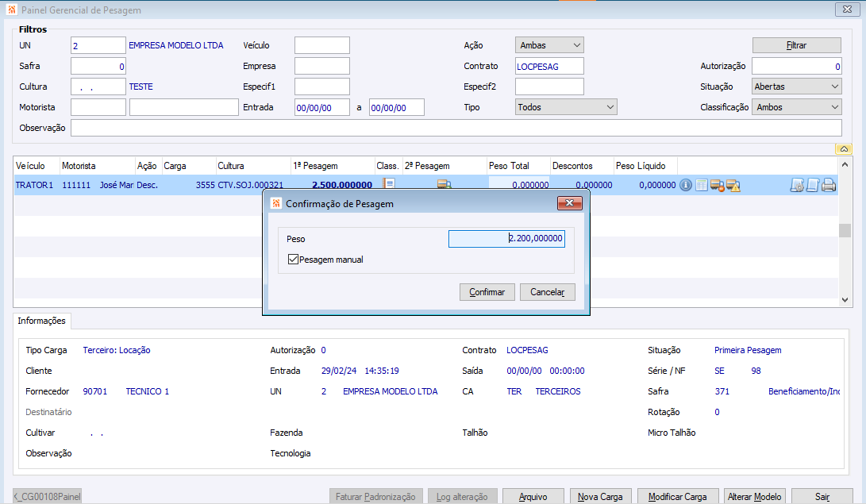Select the Informações tab
Viewport: 866px width, 504px height.
click(41, 321)
